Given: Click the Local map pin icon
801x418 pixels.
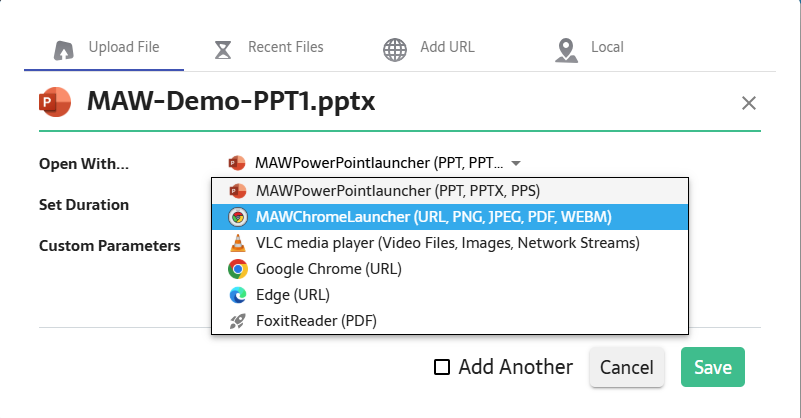Looking at the screenshot, I should pos(567,49).
